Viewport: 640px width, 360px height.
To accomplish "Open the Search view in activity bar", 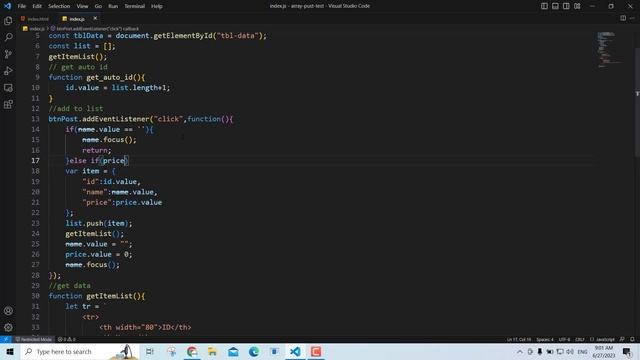I will [8, 37].
